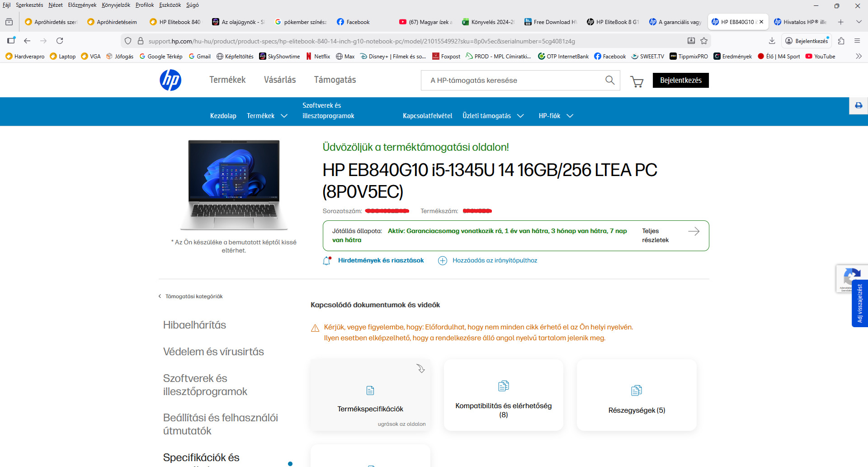This screenshot has width=868, height=467.
Task: Click the laptop product image
Action: (234, 185)
